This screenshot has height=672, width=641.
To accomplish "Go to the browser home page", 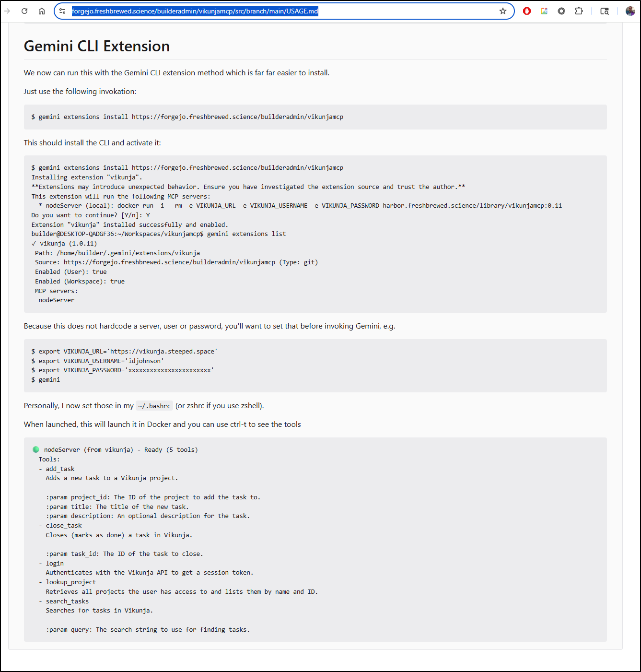I will (x=42, y=11).
